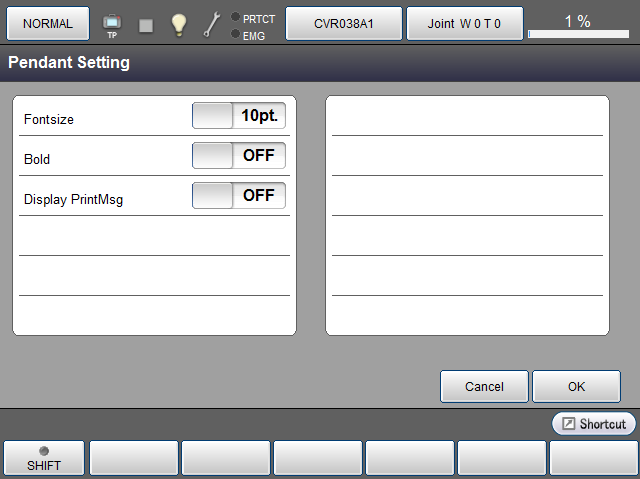Open the NORMAL mode selector
This screenshot has width=640, height=479.
point(48,23)
